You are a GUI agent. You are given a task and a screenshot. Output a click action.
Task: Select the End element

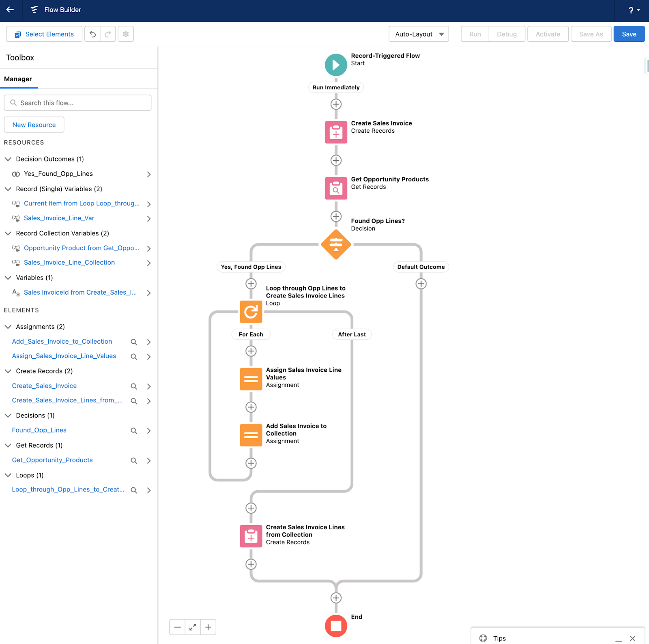click(x=336, y=626)
